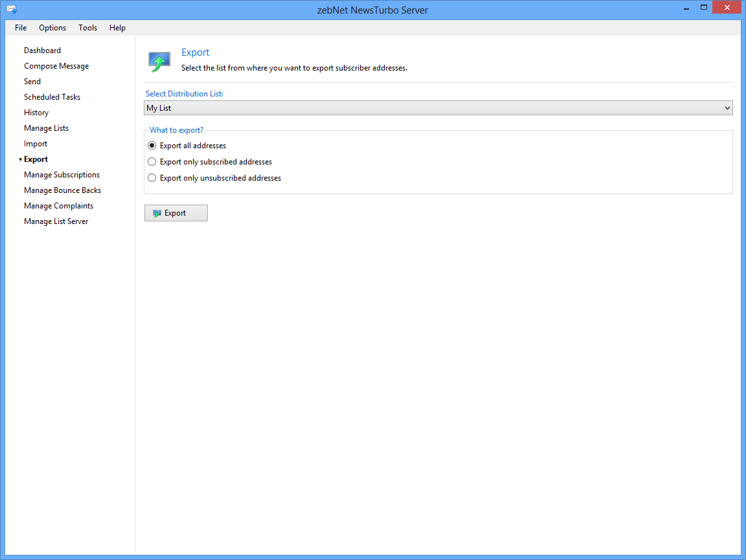Screen dimensions: 746x560
Task: Open Manage List Server page
Action: click(56, 221)
